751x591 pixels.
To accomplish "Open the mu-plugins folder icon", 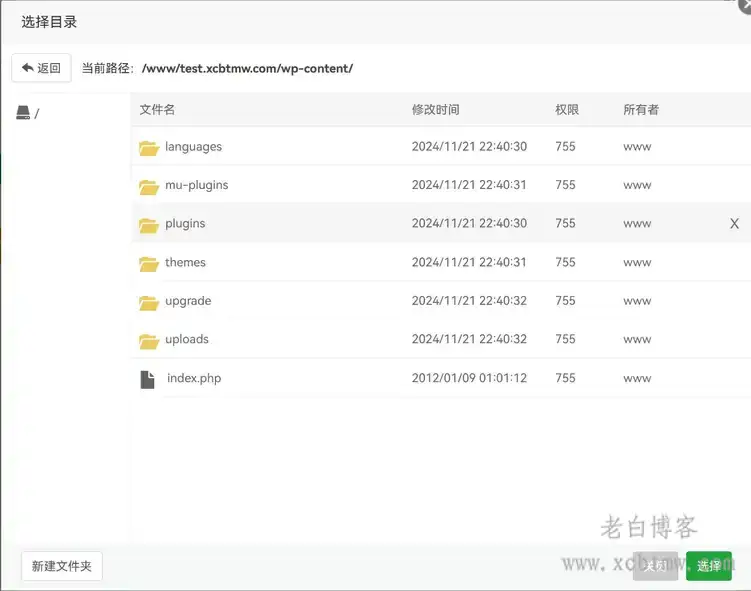I will [x=149, y=186].
